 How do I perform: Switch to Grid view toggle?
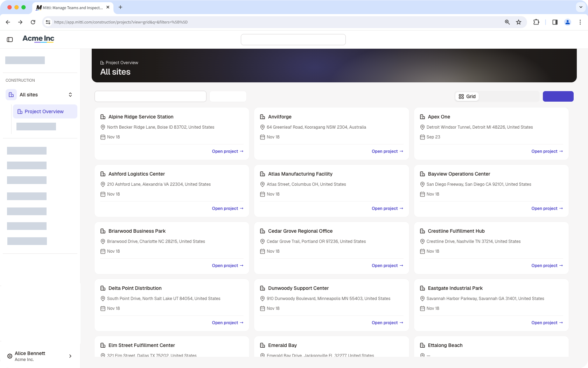[x=467, y=96]
